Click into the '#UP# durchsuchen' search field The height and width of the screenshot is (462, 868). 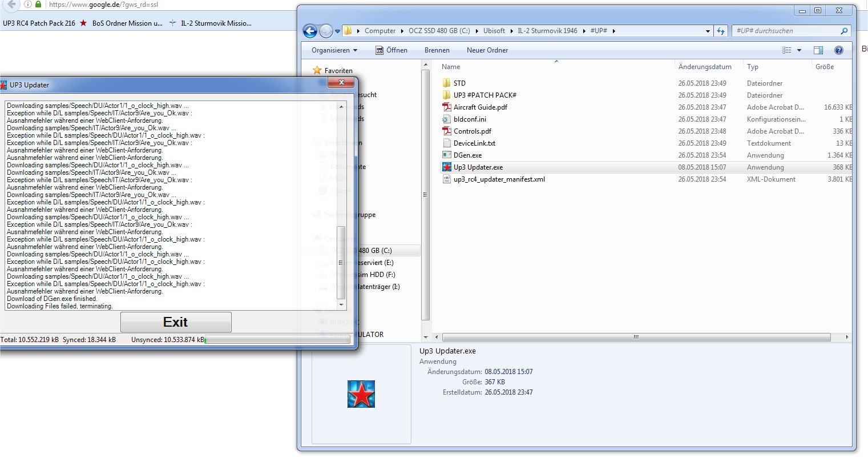[x=786, y=31]
